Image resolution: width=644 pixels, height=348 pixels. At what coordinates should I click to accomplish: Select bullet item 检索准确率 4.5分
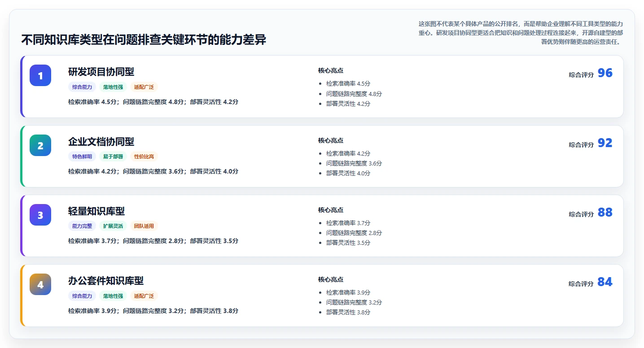(348, 83)
